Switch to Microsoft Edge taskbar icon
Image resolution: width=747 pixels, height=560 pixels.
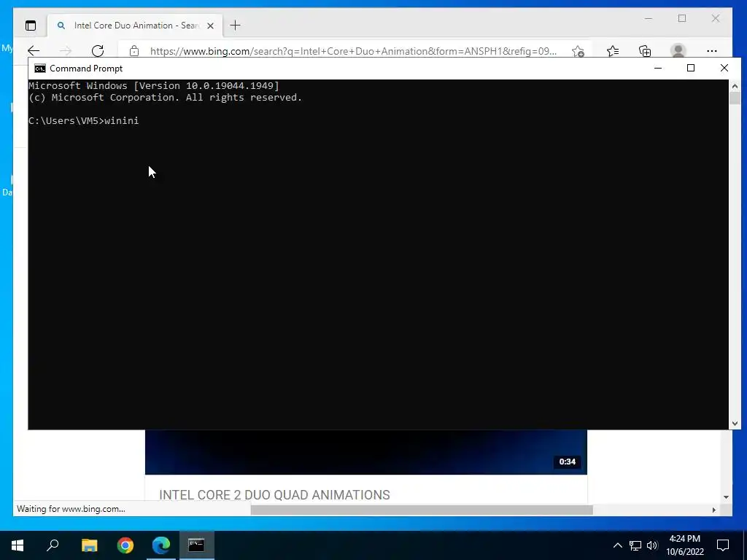[161, 545]
